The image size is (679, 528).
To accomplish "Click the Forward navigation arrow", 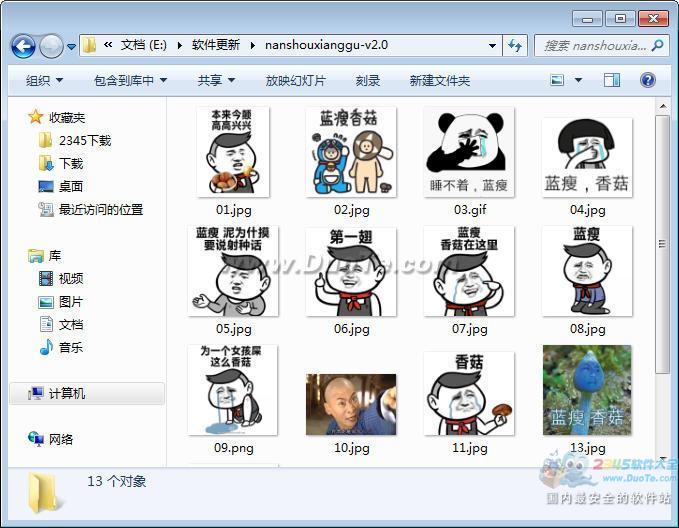I will point(51,45).
